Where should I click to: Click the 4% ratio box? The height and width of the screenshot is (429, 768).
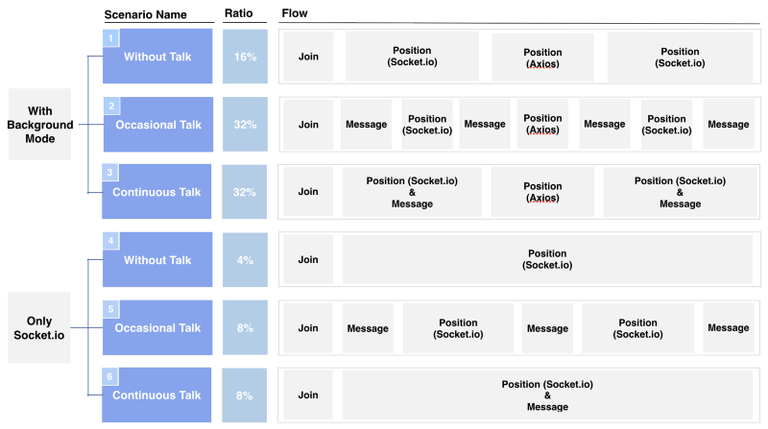point(245,260)
